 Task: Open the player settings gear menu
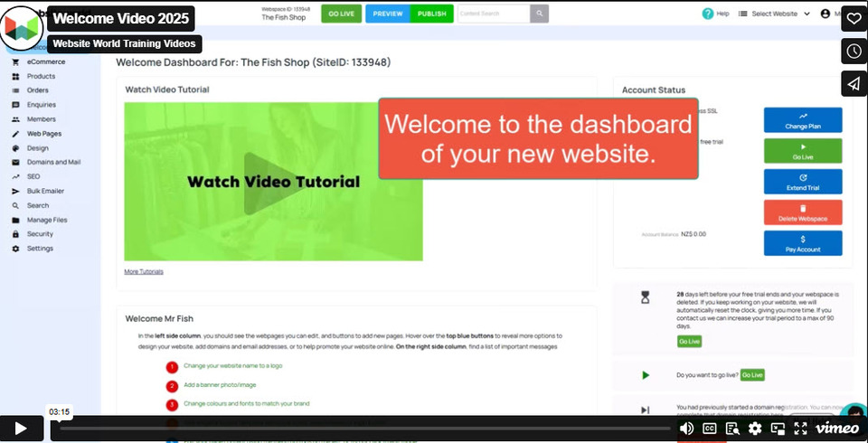(x=755, y=429)
